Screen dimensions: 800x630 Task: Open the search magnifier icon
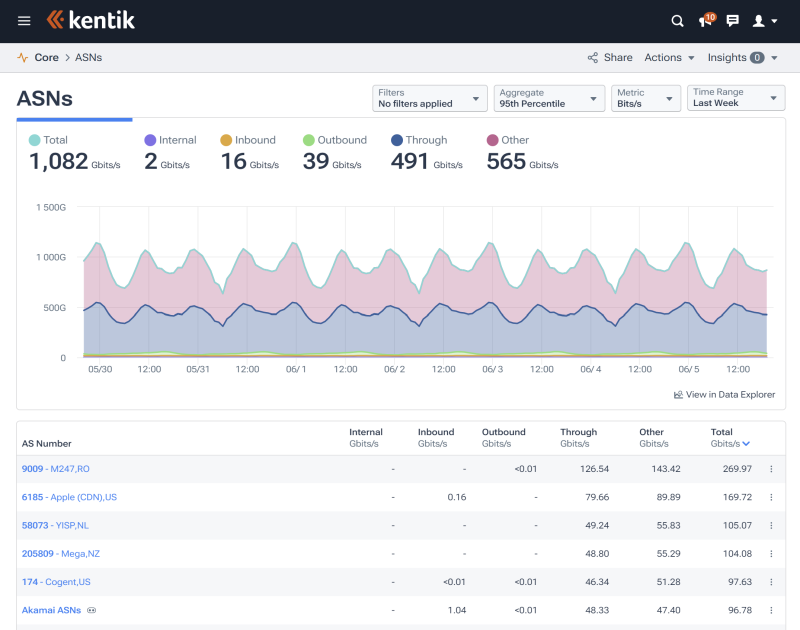tap(677, 21)
